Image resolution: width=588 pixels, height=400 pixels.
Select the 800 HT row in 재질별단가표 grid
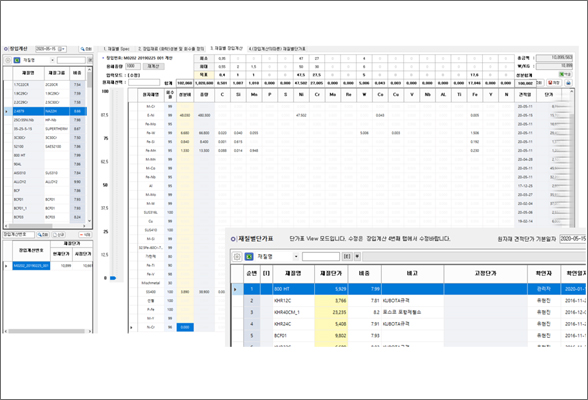pos(409,289)
